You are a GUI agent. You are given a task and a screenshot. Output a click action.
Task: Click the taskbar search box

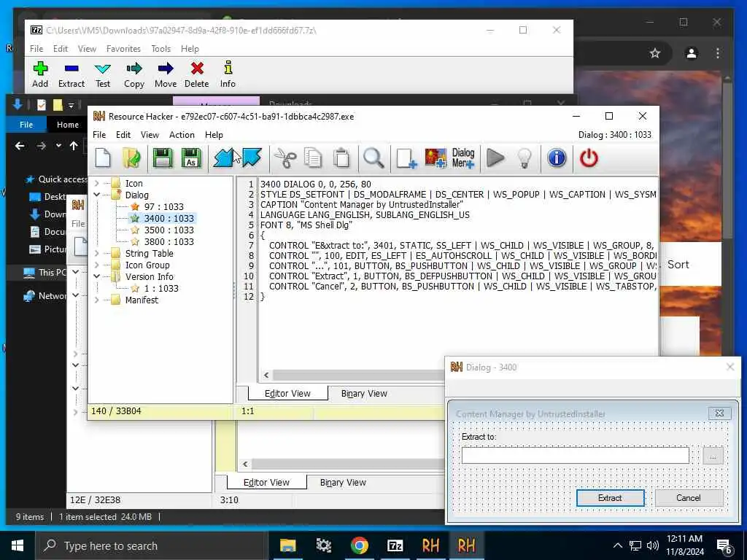[152, 545]
